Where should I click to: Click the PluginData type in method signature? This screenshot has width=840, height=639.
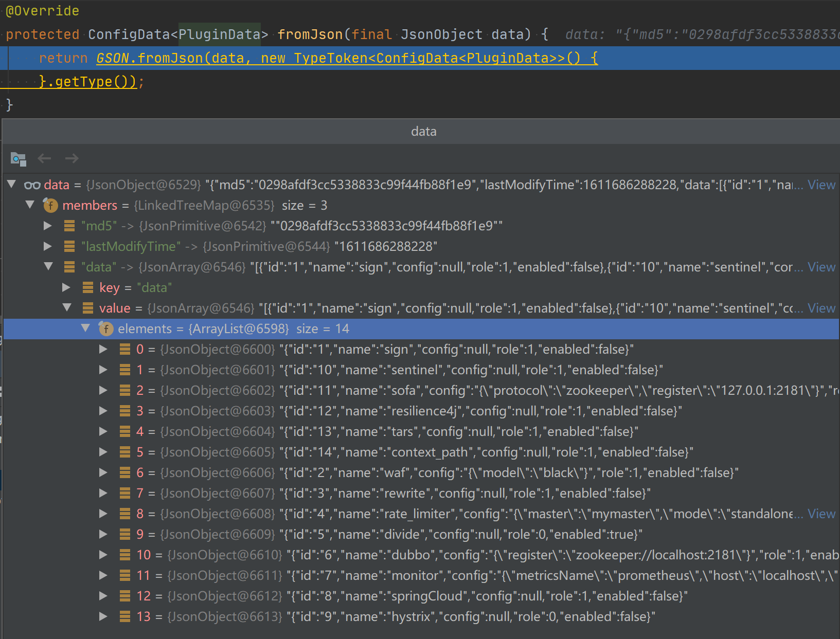pos(219,34)
